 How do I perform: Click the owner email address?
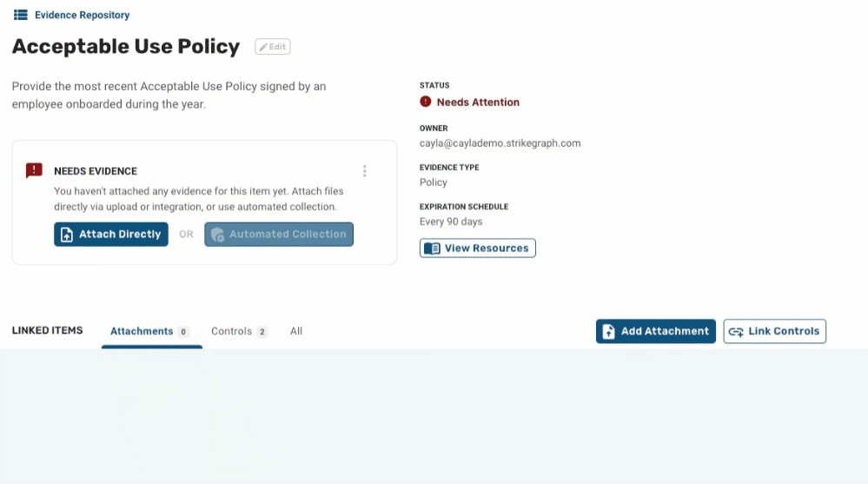tap(500, 143)
